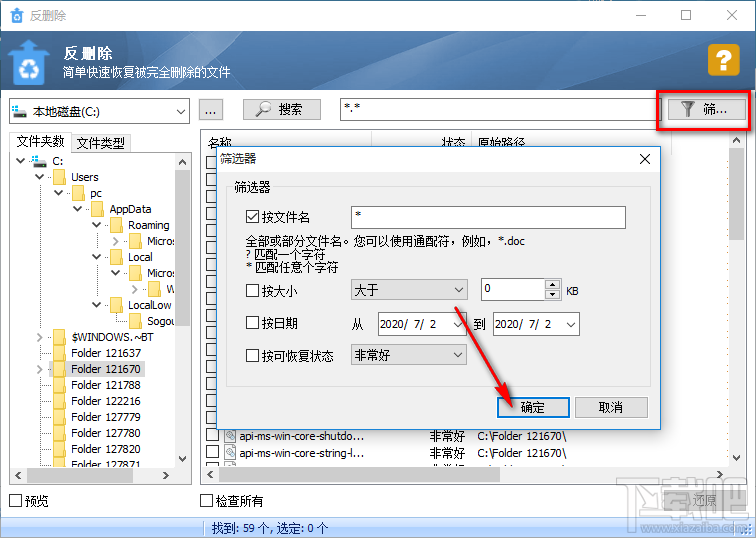This screenshot has height=538, width=756.
Task: Select Folder 127779 in the tree
Action: (106, 417)
